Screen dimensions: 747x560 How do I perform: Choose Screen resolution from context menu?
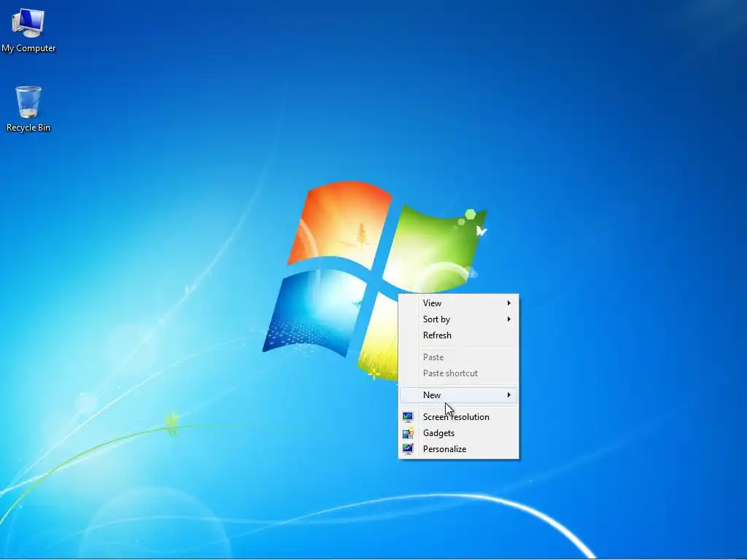click(x=458, y=417)
